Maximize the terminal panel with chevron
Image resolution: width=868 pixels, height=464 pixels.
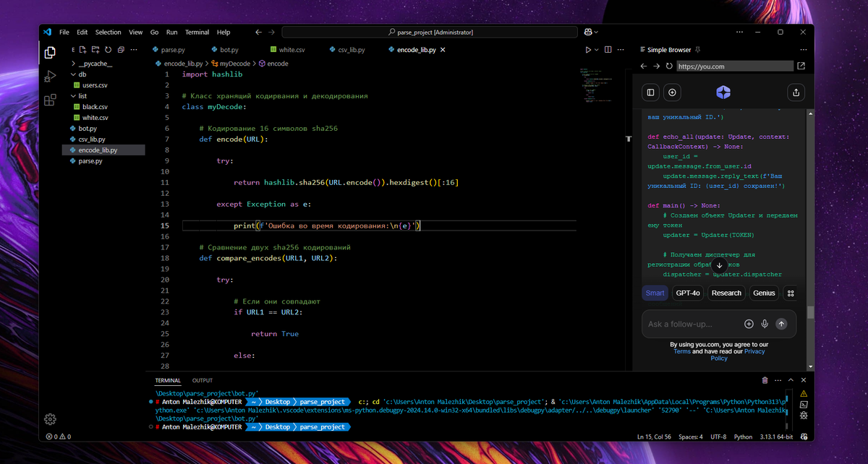click(791, 380)
